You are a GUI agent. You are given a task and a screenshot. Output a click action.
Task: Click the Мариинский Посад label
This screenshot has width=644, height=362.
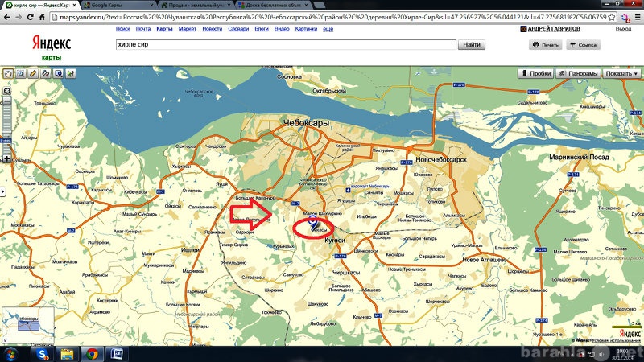click(579, 157)
